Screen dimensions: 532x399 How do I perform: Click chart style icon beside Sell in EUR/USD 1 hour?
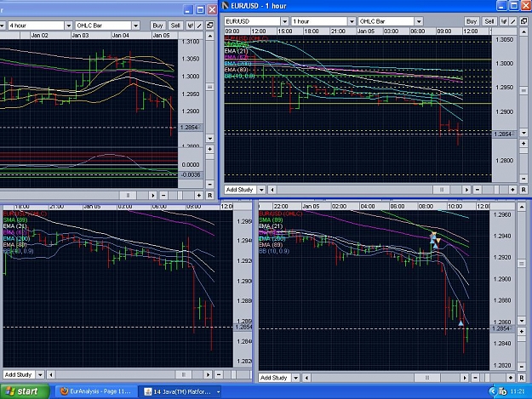pyautogui.click(x=504, y=21)
